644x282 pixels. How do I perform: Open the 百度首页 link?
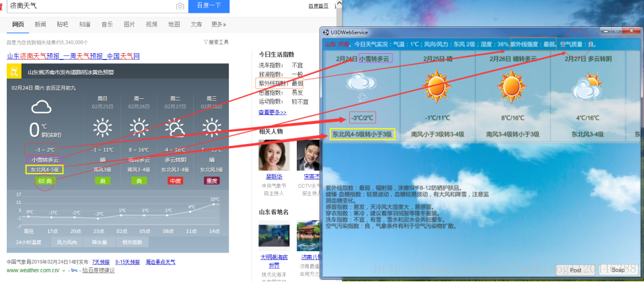(318, 6)
